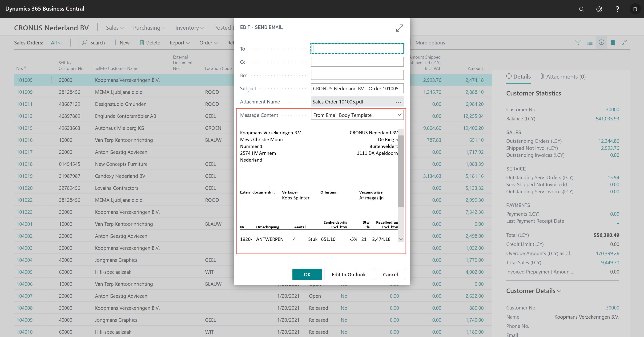Expand the Report actions menu

click(180, 43)
